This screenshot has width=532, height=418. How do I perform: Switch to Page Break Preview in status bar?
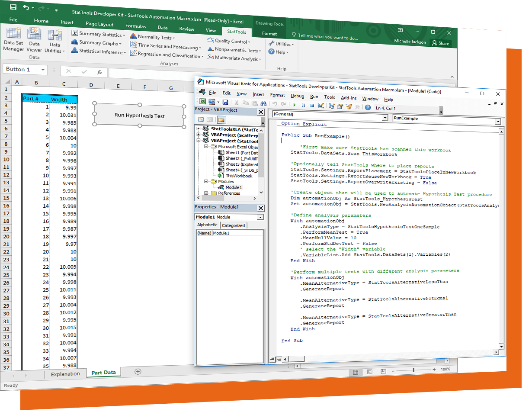click(383, 371)
